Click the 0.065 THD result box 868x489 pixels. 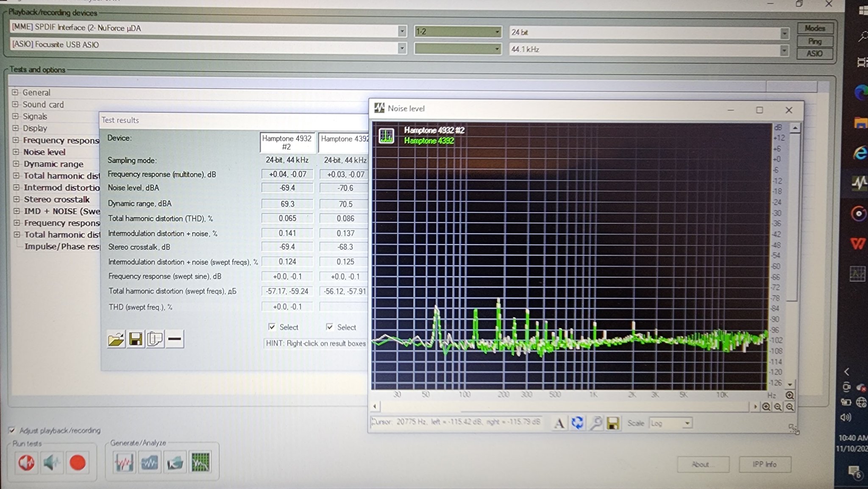click(x=287, y=218)
